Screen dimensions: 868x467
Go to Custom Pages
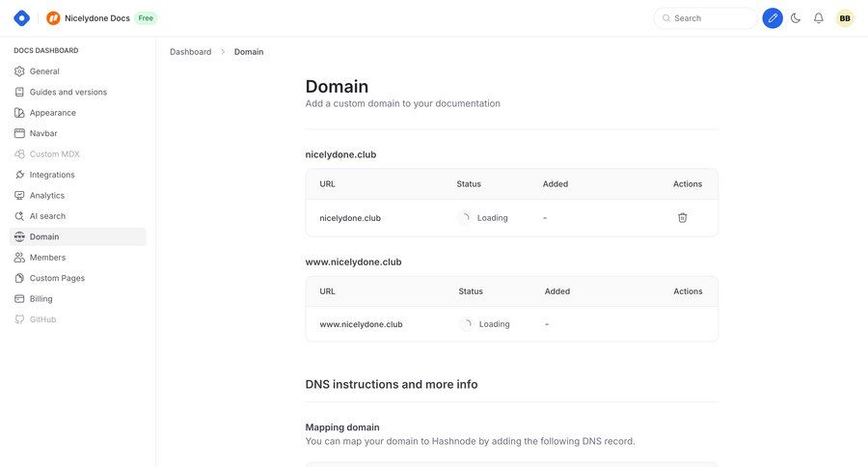click(x=78, y=278)
